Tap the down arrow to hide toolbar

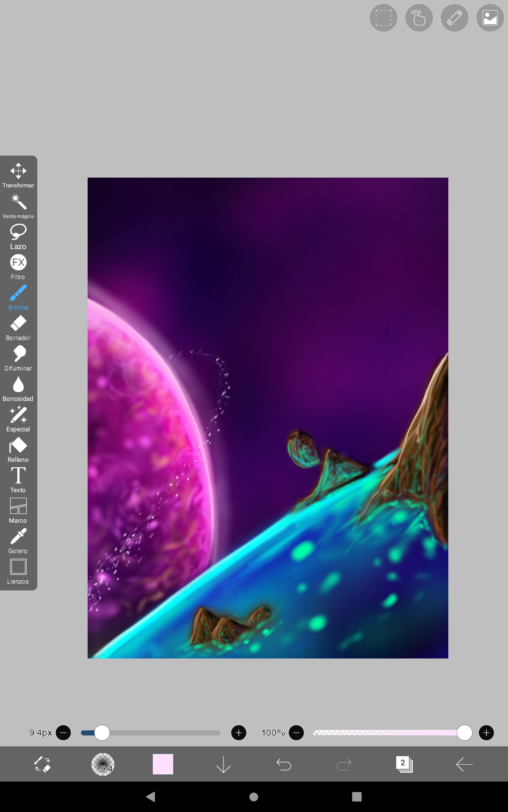click(x=224, y=764)
